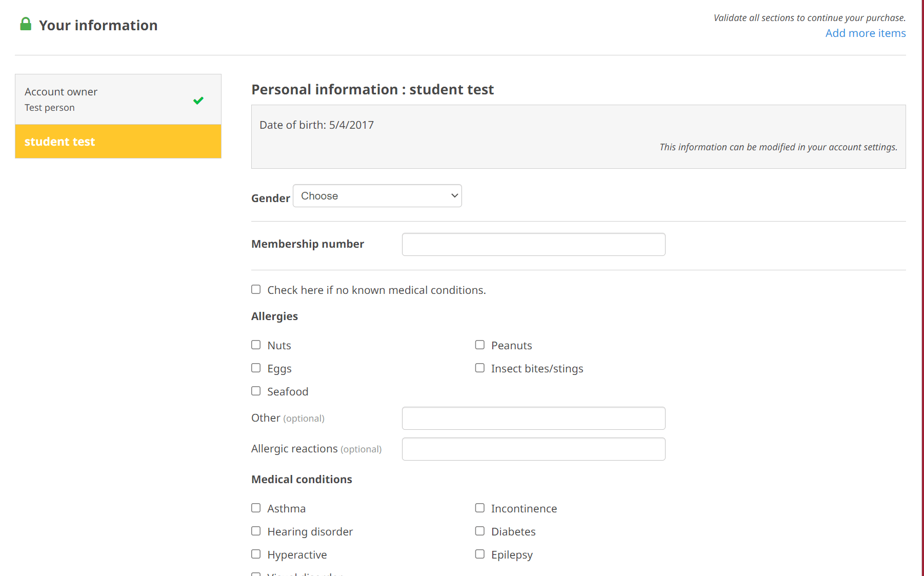924x576 pixels.
Task: Click the Membership number input field
Action: (533, 244)
